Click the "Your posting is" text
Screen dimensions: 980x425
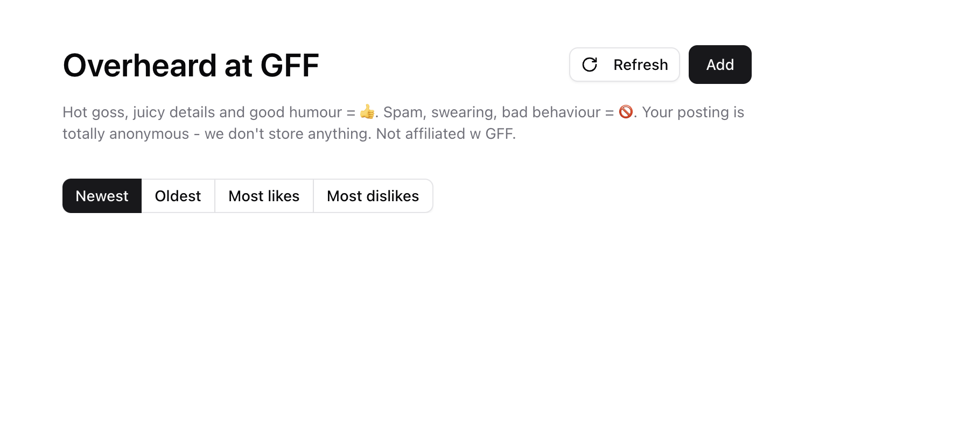click(692, 112)
